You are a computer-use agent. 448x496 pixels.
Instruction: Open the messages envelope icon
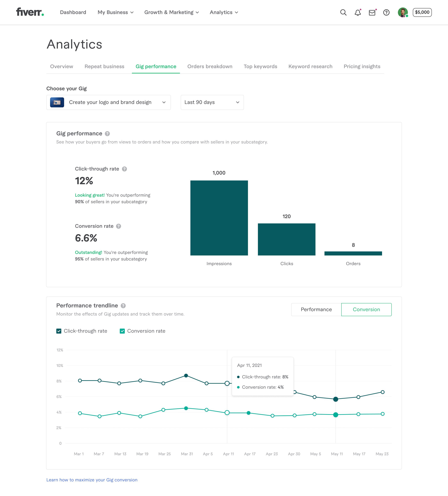click(x=372, y=12)
